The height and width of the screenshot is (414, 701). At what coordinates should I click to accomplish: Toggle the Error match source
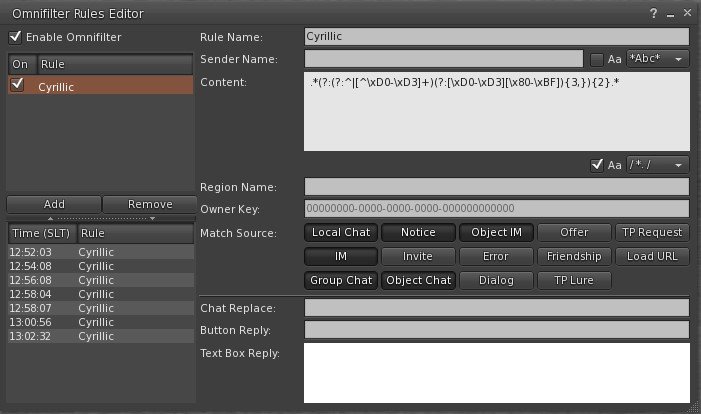(x=496, y=257)
